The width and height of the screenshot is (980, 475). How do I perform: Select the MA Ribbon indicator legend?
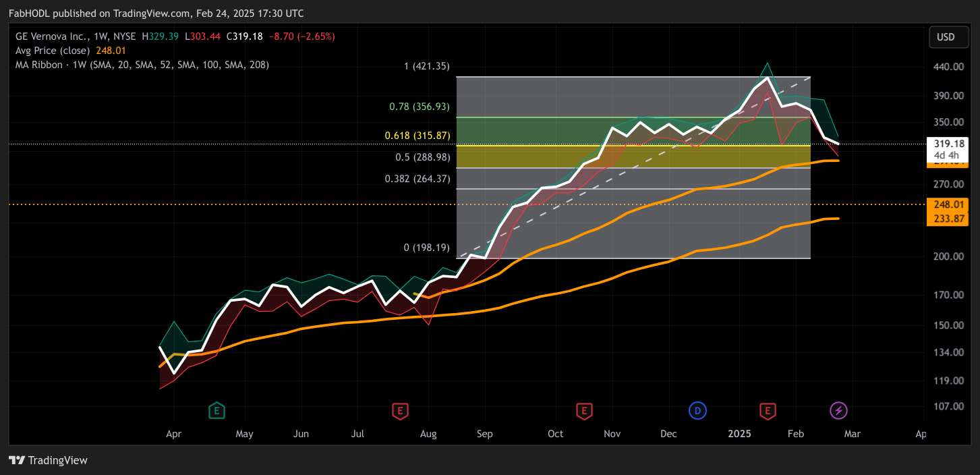click(142, 65)
